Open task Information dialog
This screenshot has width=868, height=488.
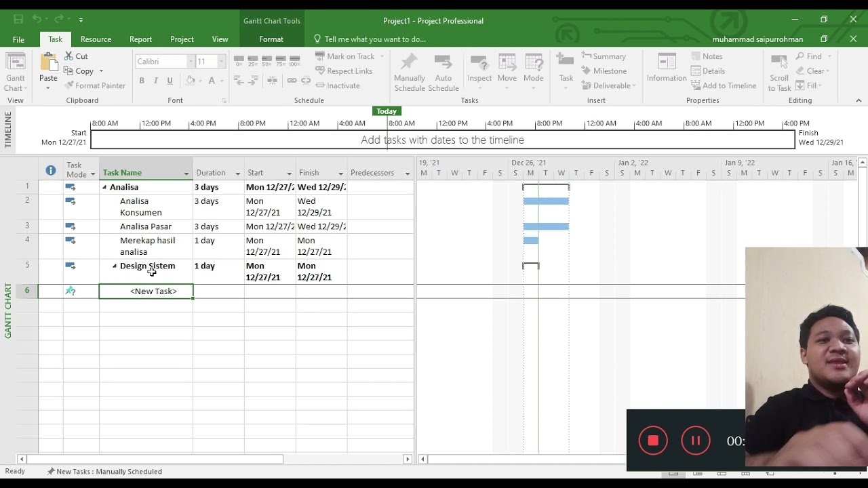pyautogui.click(x=667, y=68)
